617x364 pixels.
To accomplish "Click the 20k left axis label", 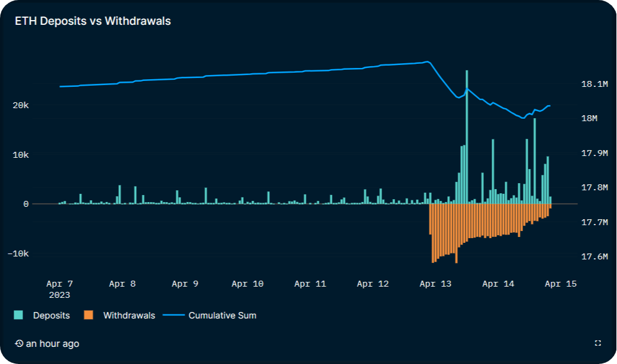I will tap(22, 105).
